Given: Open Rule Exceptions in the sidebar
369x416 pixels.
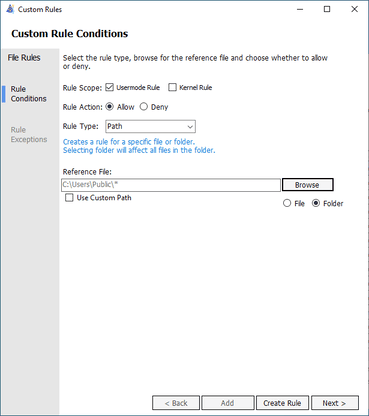Looking at the screenshot, I should coord(29,134).
